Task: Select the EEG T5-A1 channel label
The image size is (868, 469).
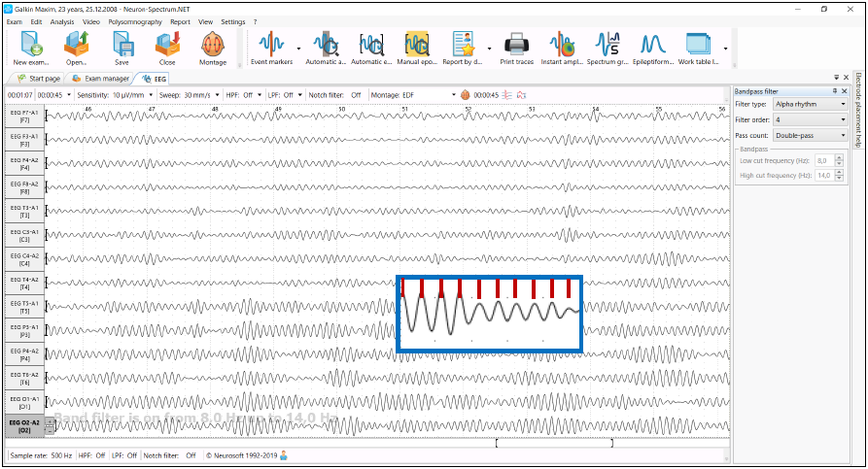Action: click(x=24, y=307)
